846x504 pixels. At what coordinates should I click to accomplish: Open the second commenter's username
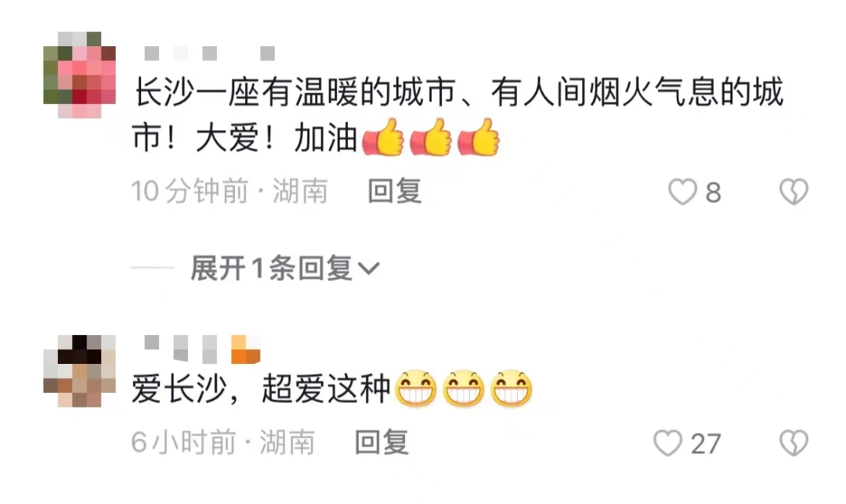pyautogui.click(x=181, y=348)
